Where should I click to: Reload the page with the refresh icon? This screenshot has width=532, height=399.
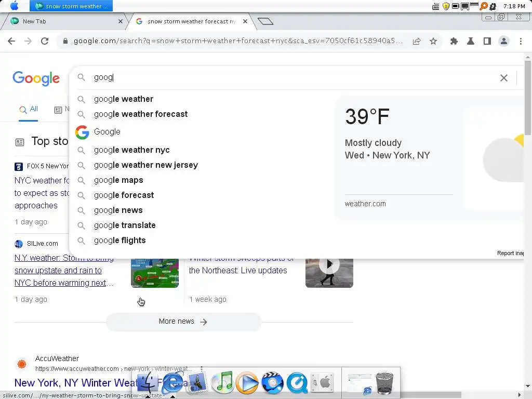45,41
